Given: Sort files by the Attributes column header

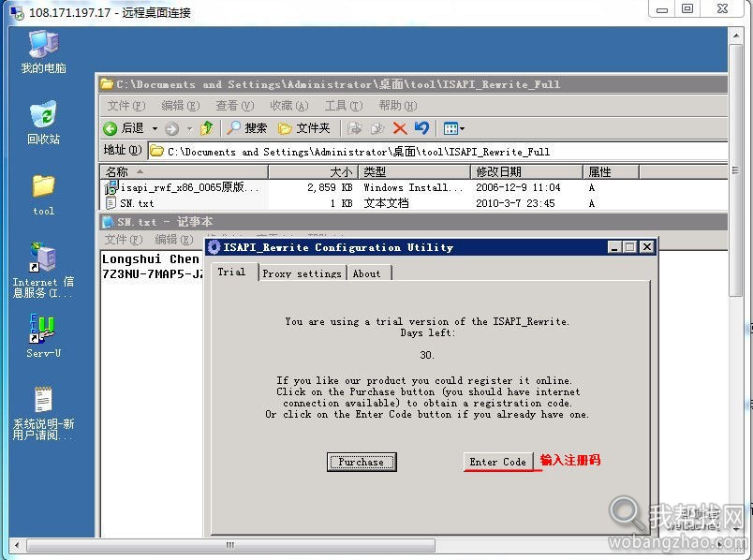Looking at the screenshot, I should [x=611, y=172].
